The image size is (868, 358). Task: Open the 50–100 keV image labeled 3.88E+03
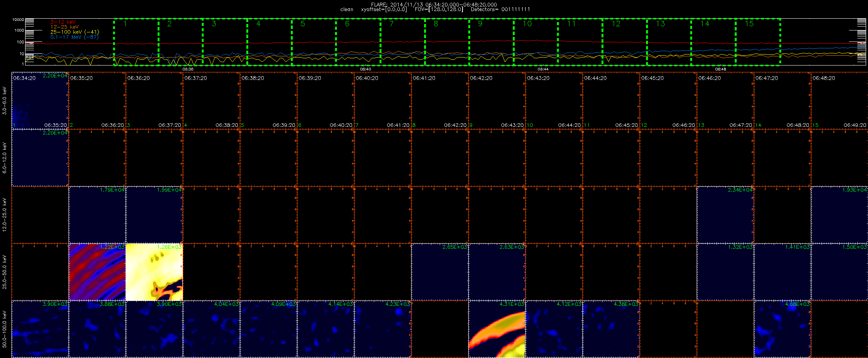point(97,329)
